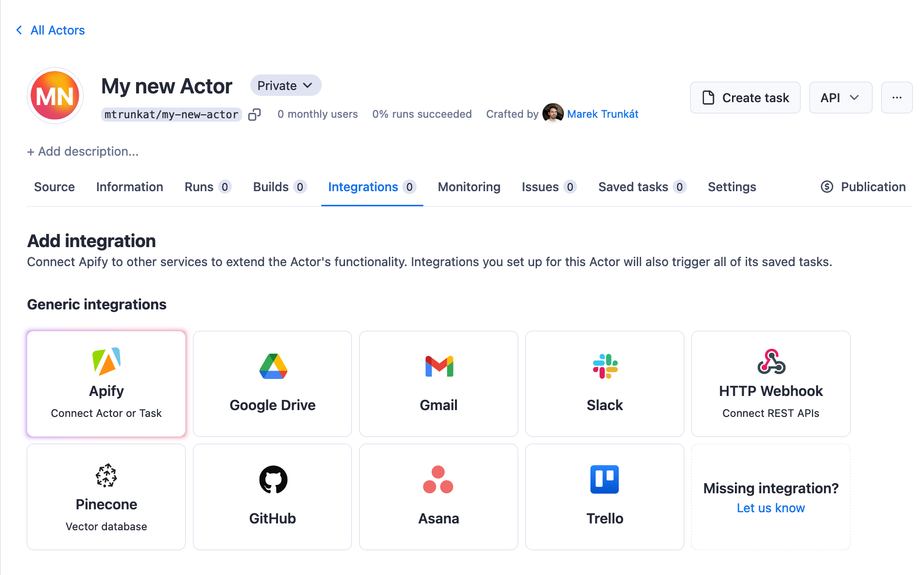This screenshot has width=924, height=575.
Task: Open the Monitoring tab
Action: point(469,187)
